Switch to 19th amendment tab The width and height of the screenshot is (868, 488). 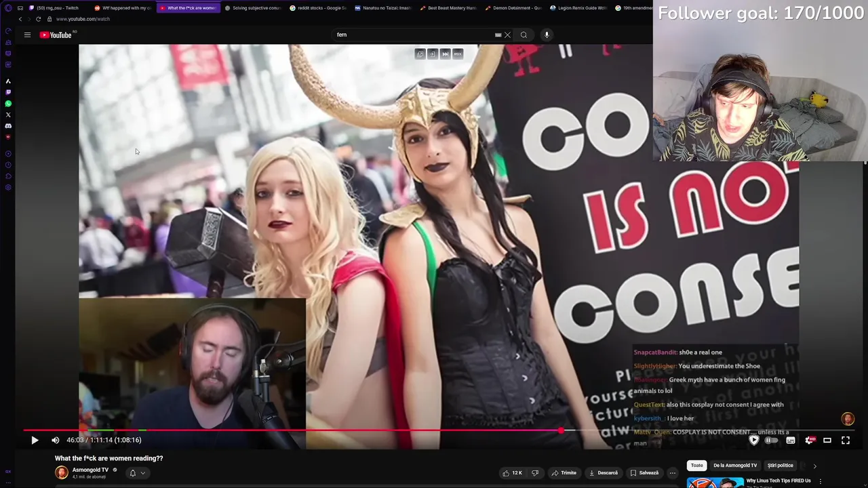tap(632, 7)
